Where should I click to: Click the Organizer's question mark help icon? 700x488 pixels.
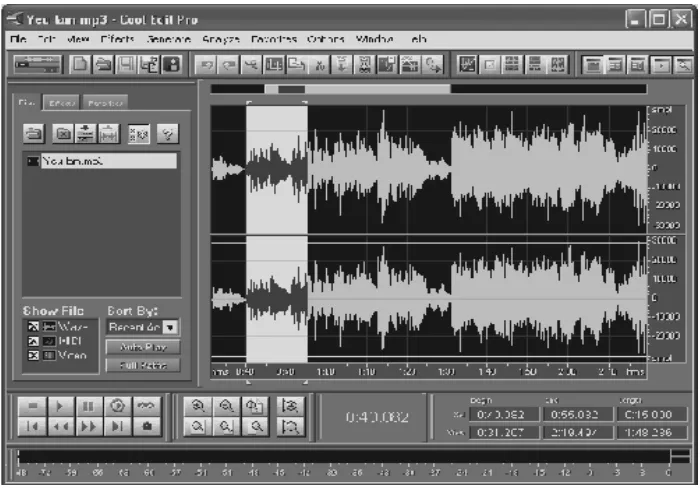click(168, 133)
